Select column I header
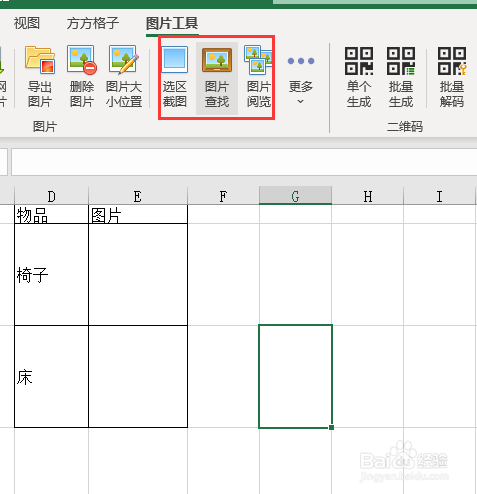 click(439, 196)
